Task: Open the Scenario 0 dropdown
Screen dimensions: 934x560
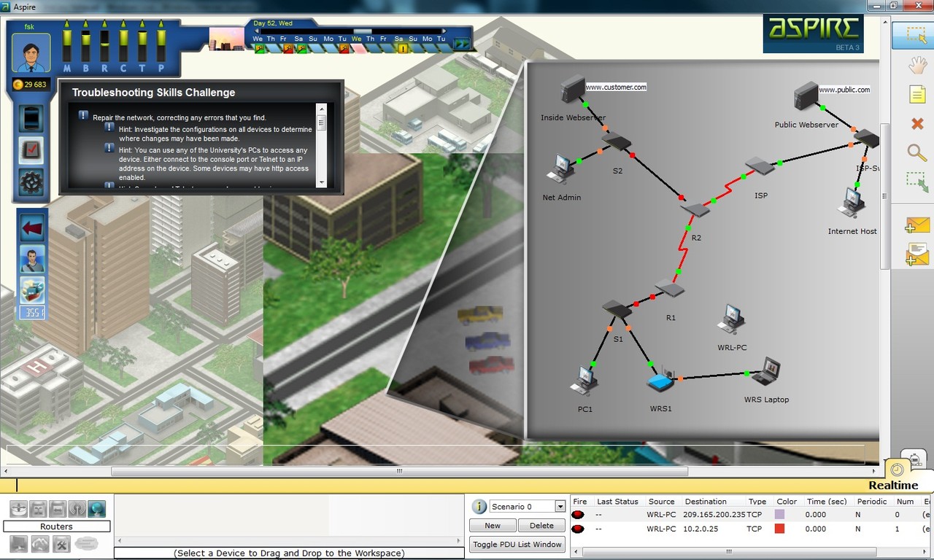Action: 560,506
